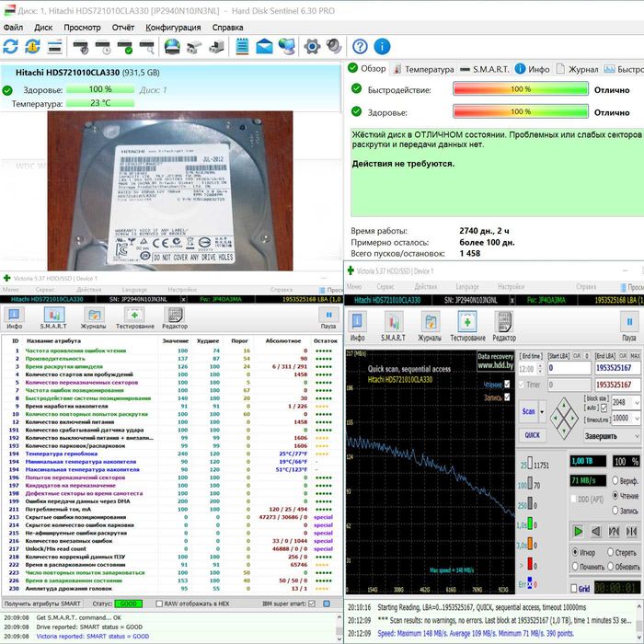The width and height of the screenshot is (644, 644).
Task: Open the Файл menu
Action: click(x=13, y=28)
